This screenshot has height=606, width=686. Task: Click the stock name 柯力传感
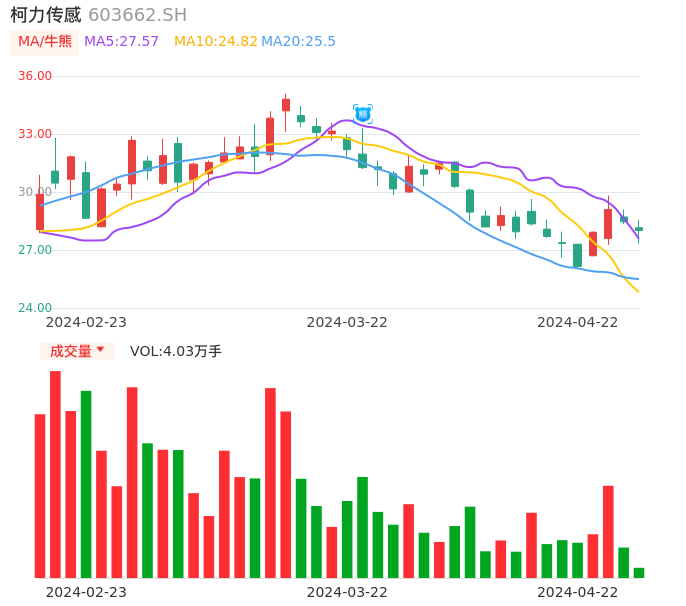[x=46, y=15]
